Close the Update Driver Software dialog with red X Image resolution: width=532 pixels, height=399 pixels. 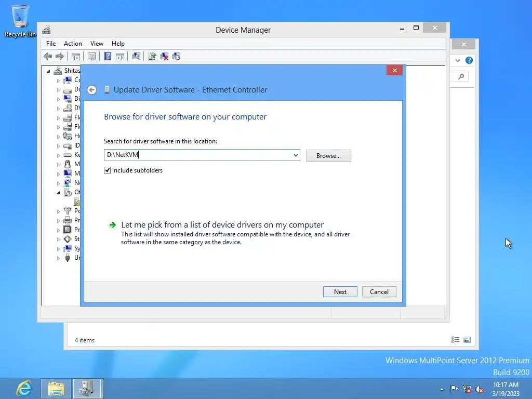pos(395,70)
